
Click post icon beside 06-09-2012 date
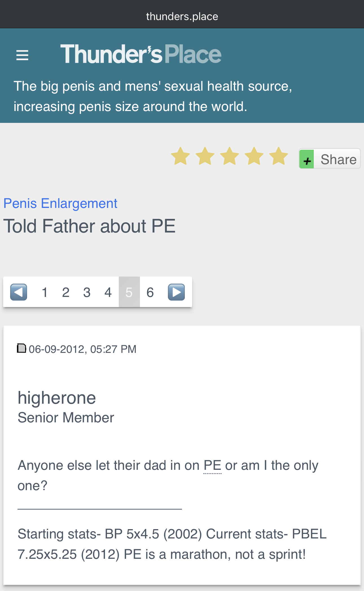click(x=22, y=348)
